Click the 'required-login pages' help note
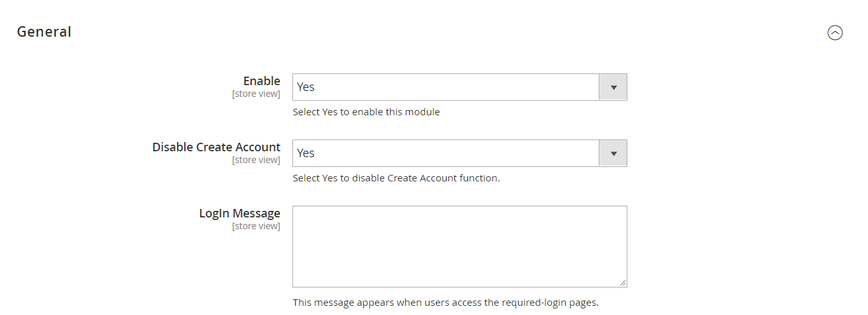Viewport: 868px width, 315px height. tap(445, 303)
